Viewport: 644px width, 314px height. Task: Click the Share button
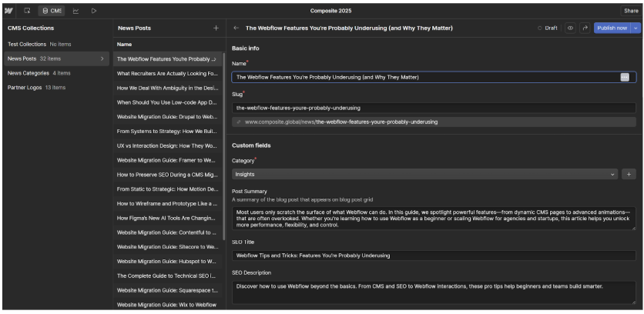pyautogui.click(x=631, y=11)
